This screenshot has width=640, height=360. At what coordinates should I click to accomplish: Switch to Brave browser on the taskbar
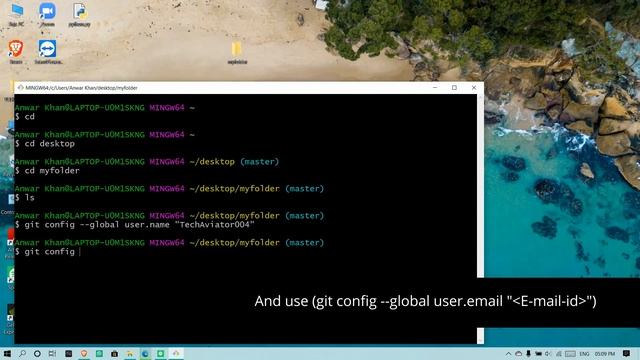pos(84,353)
